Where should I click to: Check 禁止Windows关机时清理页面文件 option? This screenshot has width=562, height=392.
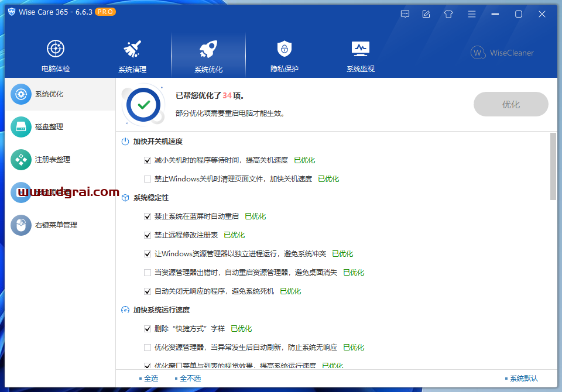148,179
